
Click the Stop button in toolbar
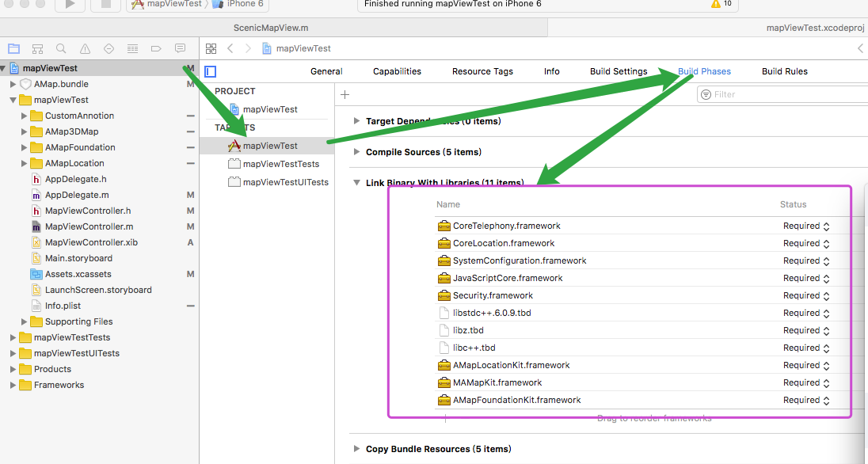(x=105, y=5)
